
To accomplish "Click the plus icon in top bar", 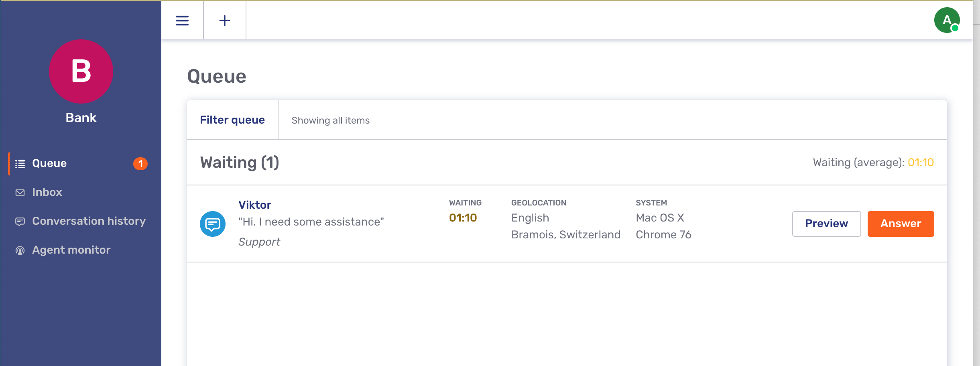I will tap(225, 20).
